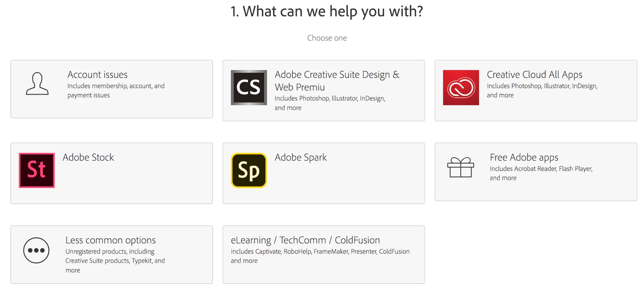644x297 pixels.
Task: Click 'Includes Acrobat Reader, Flash Player' description
Action: tap(541, 173)
